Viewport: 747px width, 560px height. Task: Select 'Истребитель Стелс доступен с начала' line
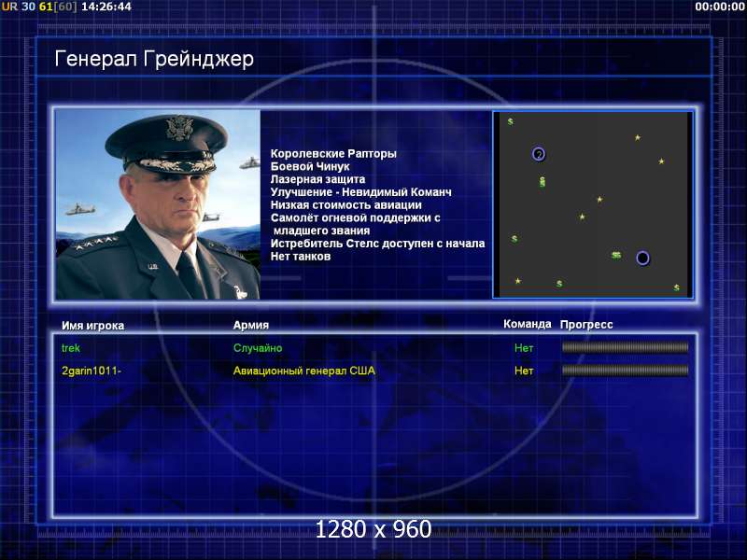point(378,244)
